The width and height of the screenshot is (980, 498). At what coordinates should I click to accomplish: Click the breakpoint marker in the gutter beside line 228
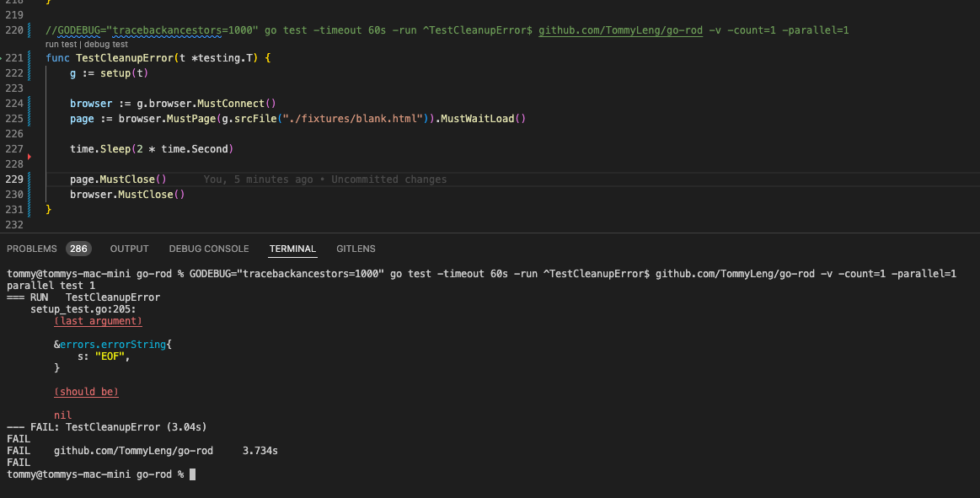click(x=29, y=156)
